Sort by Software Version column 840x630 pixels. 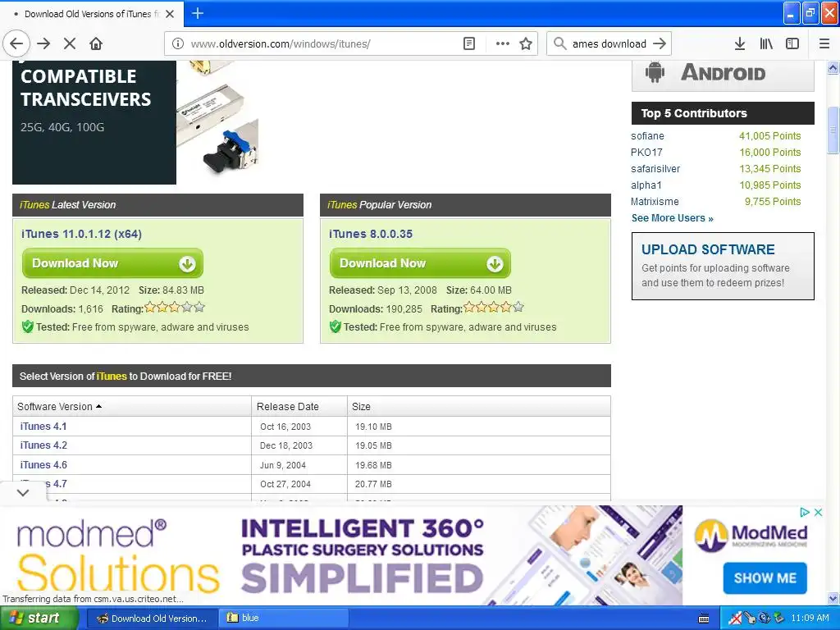point(132,406)
